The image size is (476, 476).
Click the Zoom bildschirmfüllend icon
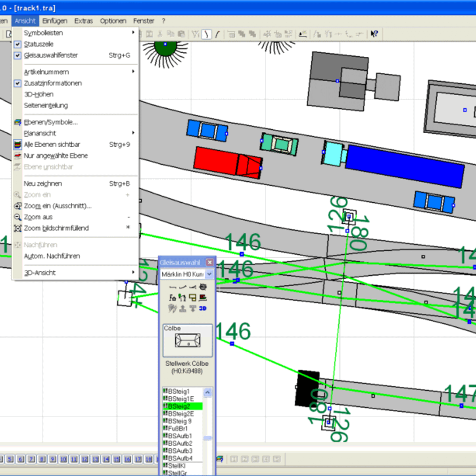[17, 228]
